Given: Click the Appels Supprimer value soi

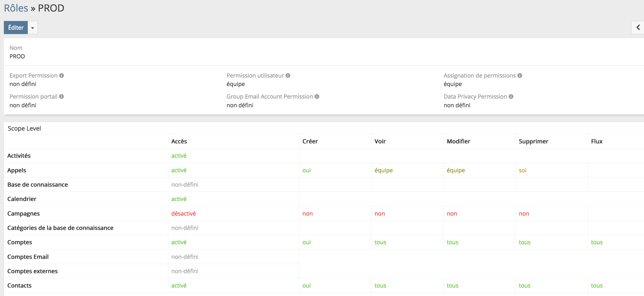Looking at the screenshot, I should tap(522, 170).
